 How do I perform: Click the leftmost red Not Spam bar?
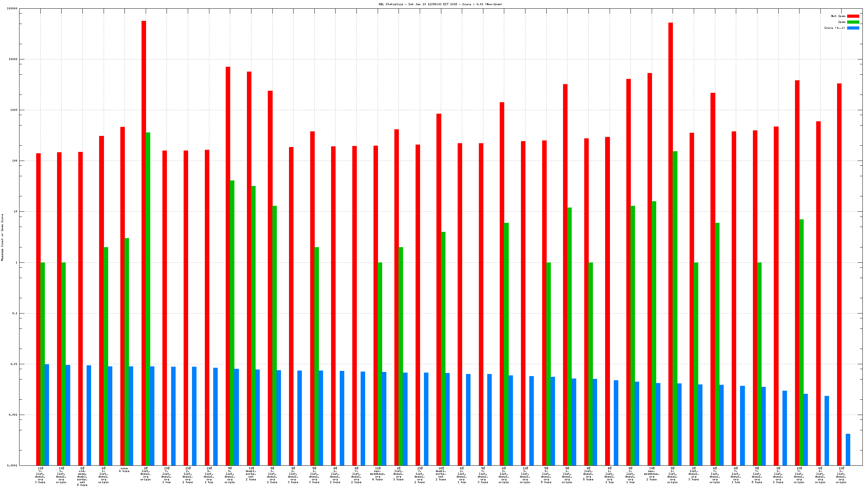pos(38,309)
